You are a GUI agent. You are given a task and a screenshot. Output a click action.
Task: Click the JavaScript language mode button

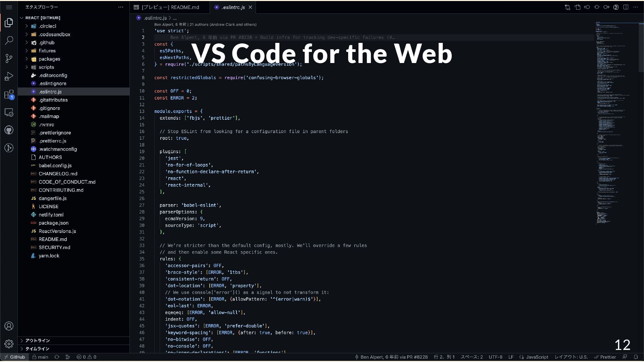tap(537, 357)
